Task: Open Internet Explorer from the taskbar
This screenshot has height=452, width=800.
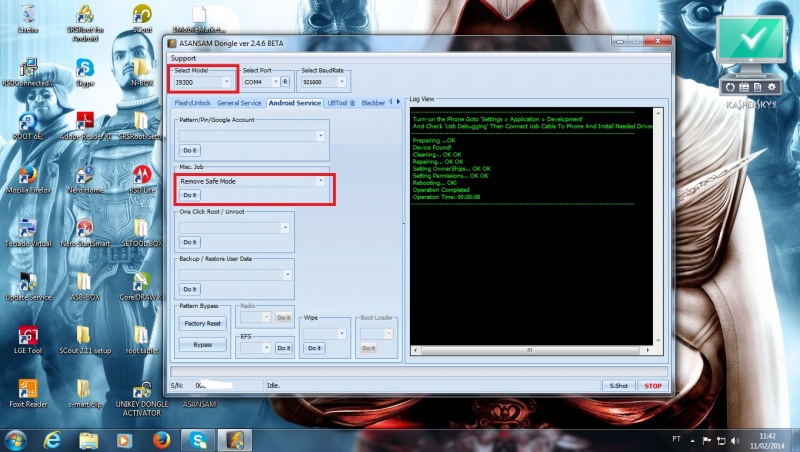Action: click(x=52, y=440)
